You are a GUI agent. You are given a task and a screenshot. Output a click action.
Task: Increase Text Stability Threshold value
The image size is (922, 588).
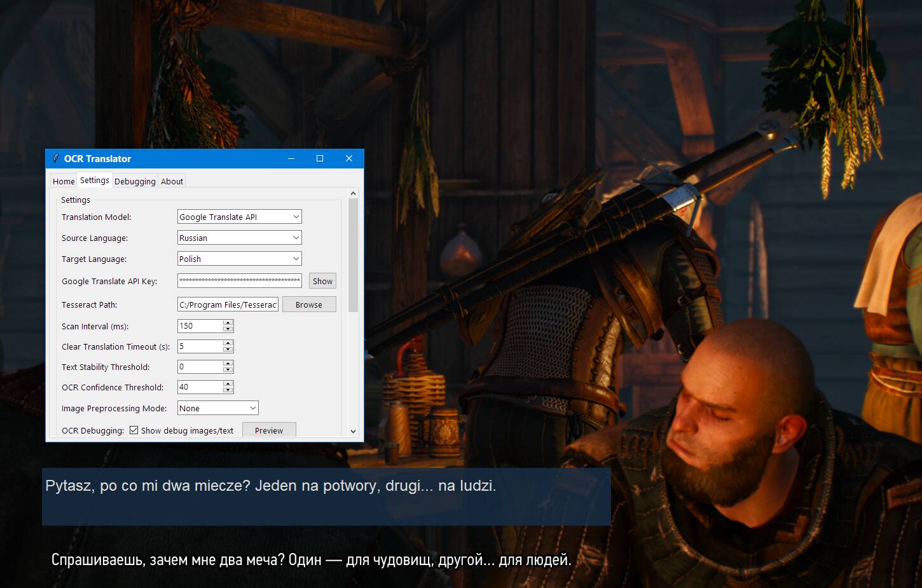coord(228,364)
